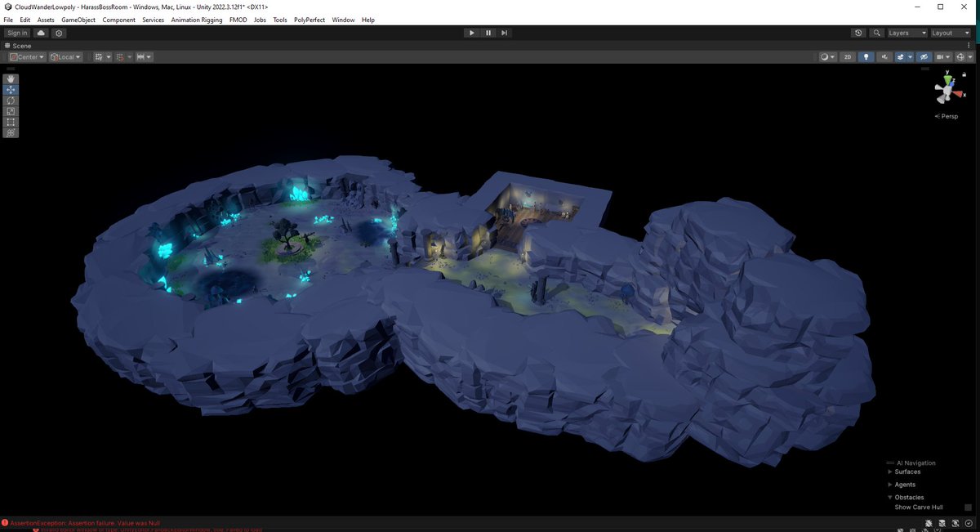Switch to the Scene tab
Viewport: 980px width, 532px height.
coord(18,46)
